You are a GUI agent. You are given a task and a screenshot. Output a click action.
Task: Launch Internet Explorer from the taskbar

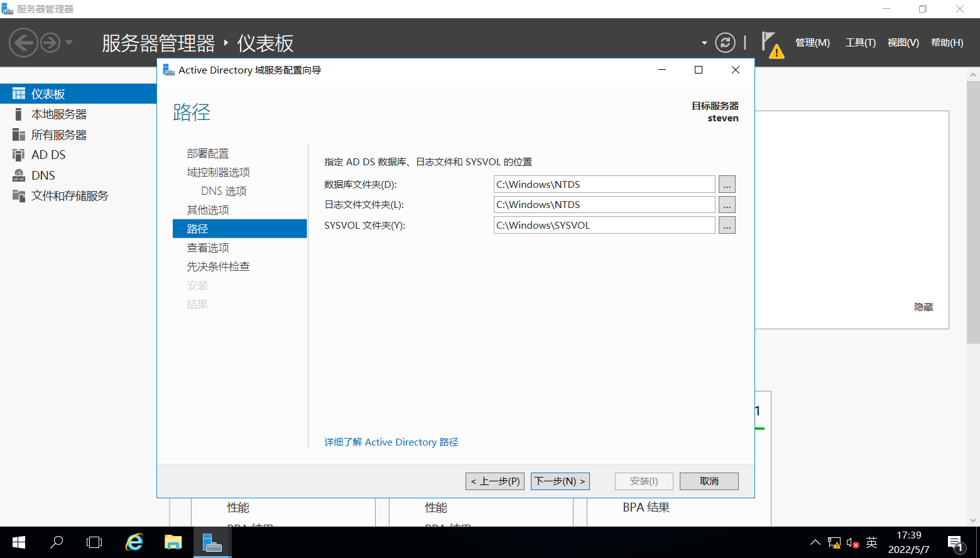tap(134, 542)
